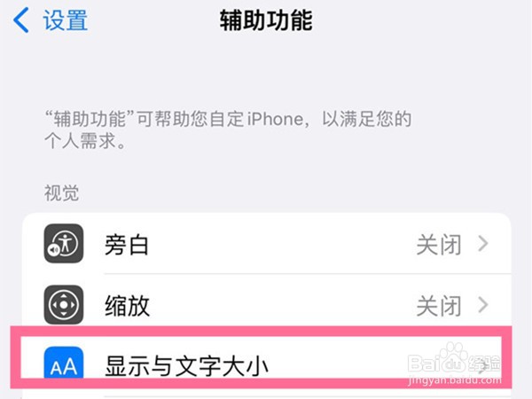Click the jingyan.baidu.com watermark URL
The width and height of the screenshot is (532, 399).
point(455,379)
